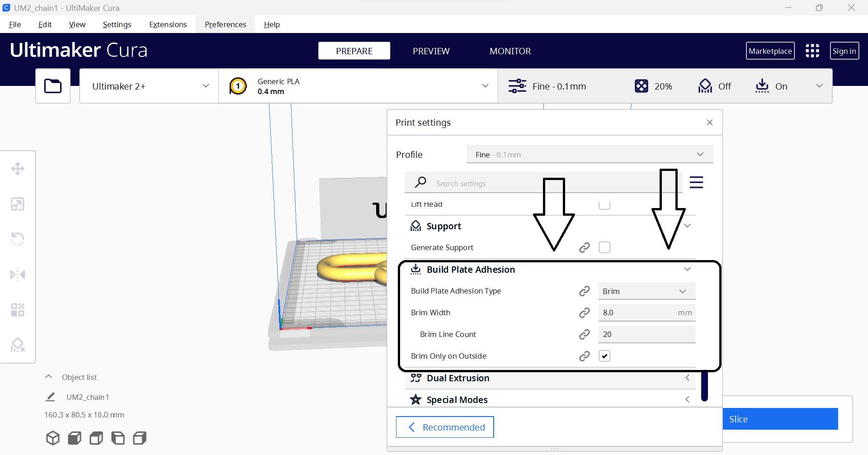The image size is (868, 455).
Task: Close the Print settings panel
Action: (710, 122)
